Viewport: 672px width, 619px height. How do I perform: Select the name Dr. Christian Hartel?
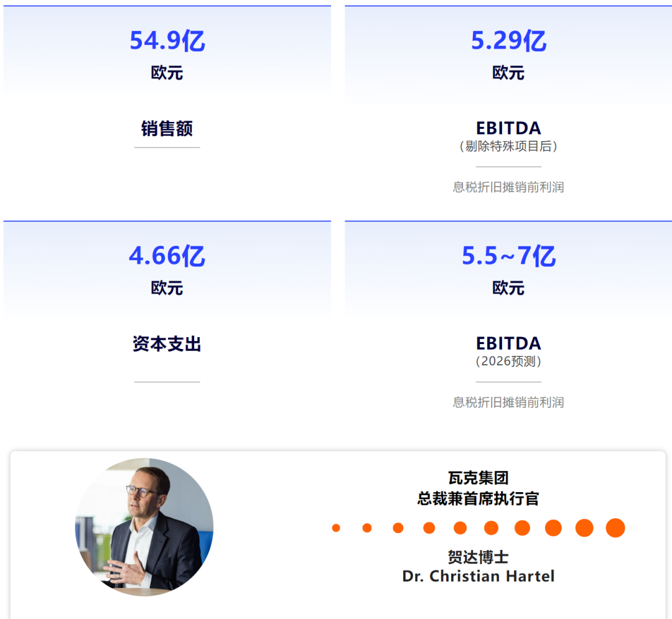[x=478, y=576]
